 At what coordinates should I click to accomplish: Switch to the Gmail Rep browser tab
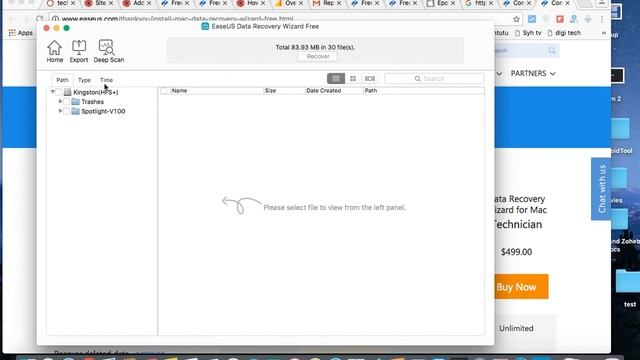[327, 3]
